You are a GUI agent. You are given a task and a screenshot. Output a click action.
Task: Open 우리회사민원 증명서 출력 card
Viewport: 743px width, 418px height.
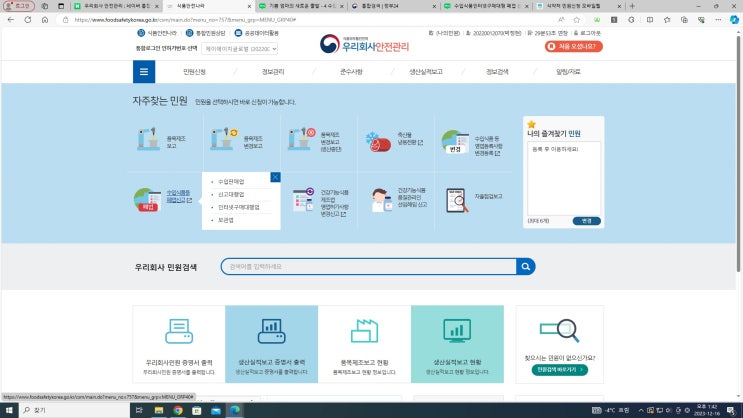[179, 344]
